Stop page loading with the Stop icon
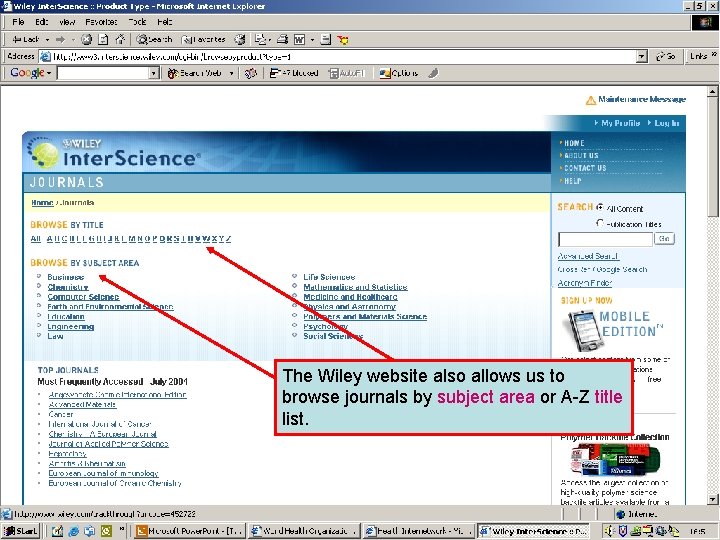 coord(86,39)
